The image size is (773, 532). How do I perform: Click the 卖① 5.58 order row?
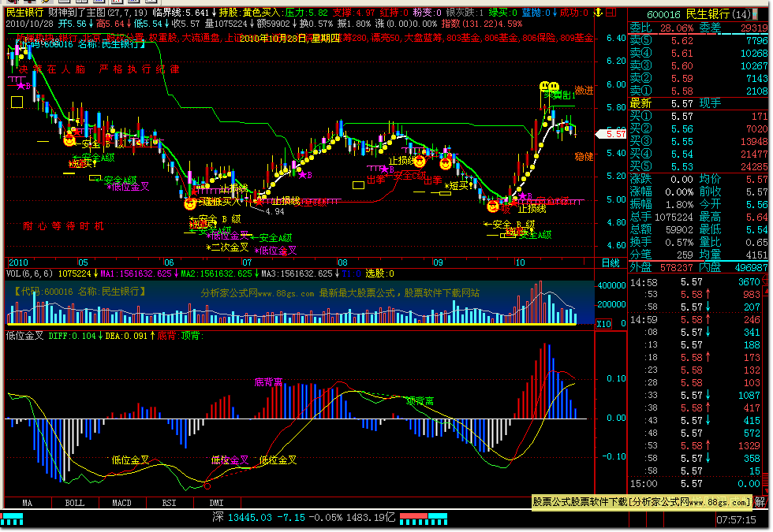699,91
